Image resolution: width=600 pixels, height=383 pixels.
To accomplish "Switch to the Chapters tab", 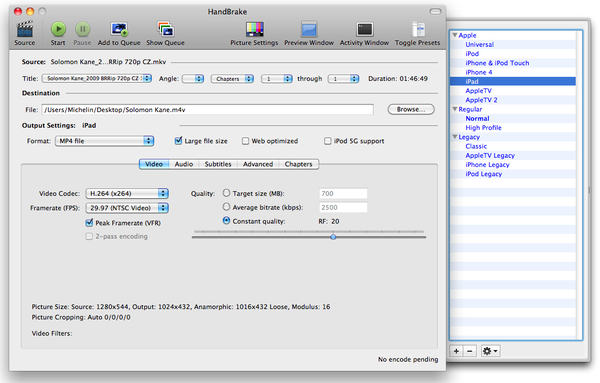I will 298,164.
